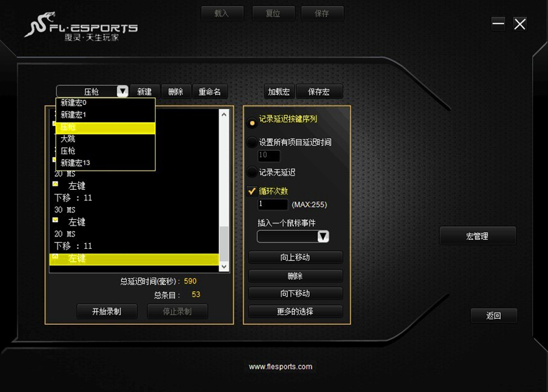Click the 复位 reset button
548x392 pixels.
tap(273, 14)
